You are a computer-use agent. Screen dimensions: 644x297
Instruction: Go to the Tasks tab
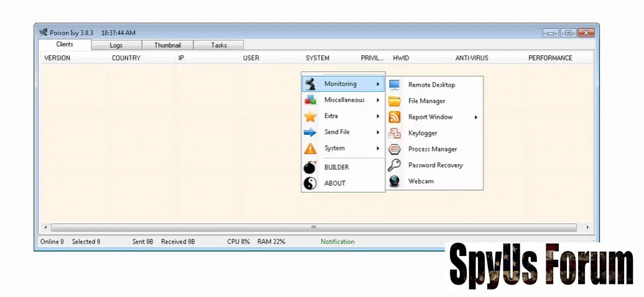click(219, 45)
